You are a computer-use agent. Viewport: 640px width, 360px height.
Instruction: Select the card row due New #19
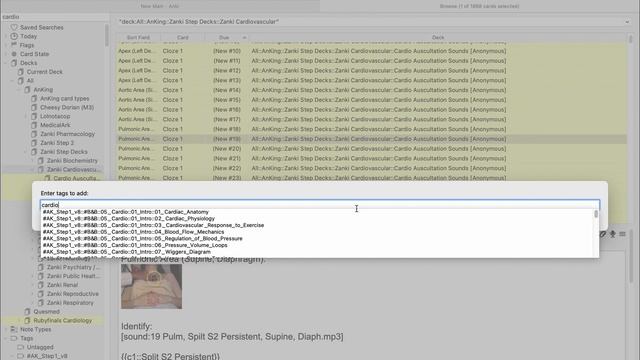(371, 139)
